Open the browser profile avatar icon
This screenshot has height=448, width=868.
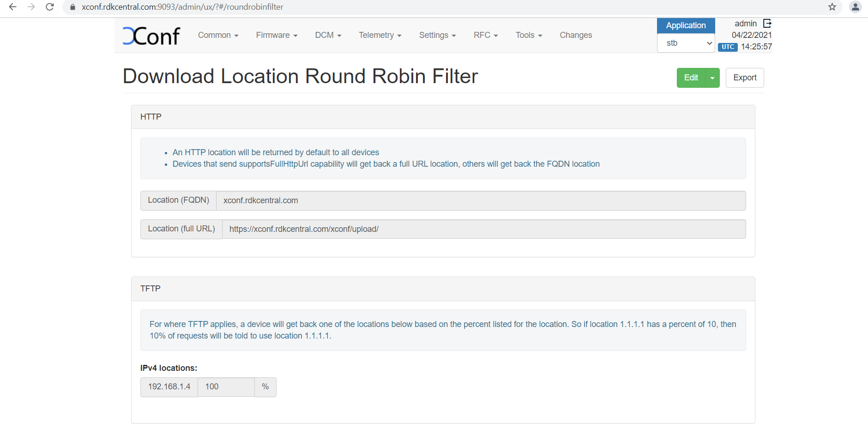pyautogui.click(x=855, y=7)
